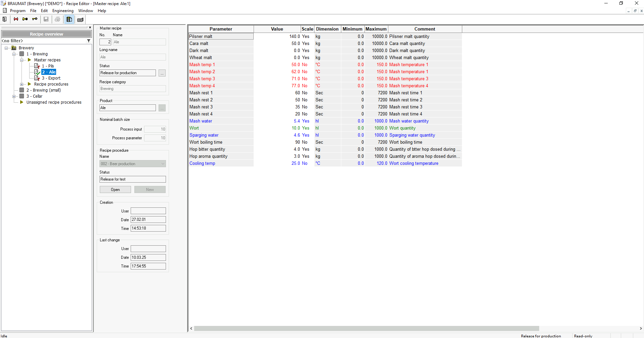Image resolution: width=644 pixels, height=338 pixels.
Task: Open the Engineering menu
Action: (63, 11)
